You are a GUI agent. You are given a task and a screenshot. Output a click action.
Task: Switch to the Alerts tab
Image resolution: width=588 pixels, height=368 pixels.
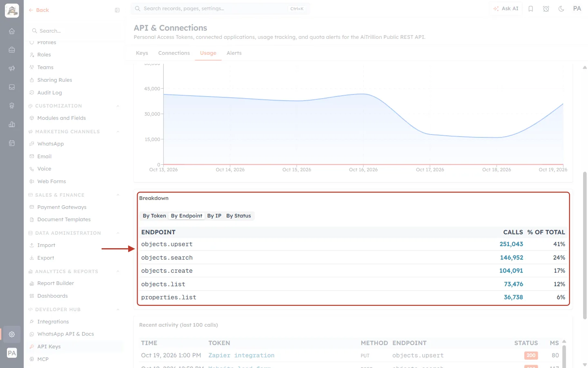click(x=234, y=53)
